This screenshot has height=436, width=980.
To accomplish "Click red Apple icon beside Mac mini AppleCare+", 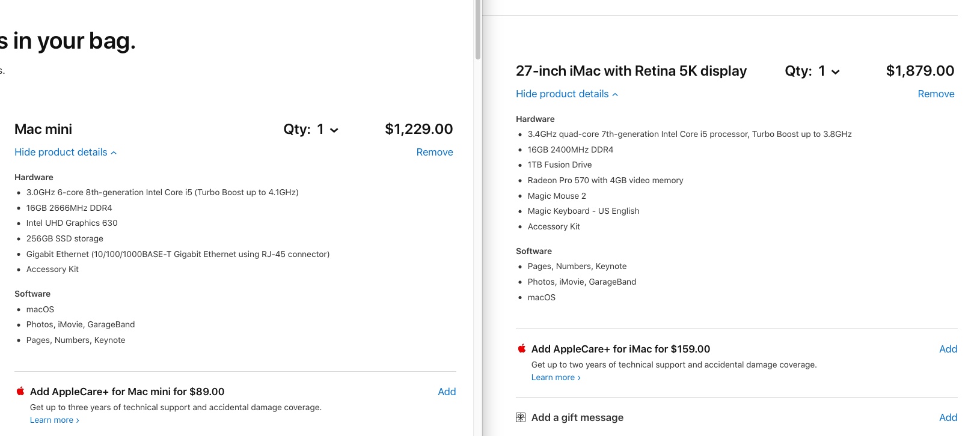I will click(20, 391).
